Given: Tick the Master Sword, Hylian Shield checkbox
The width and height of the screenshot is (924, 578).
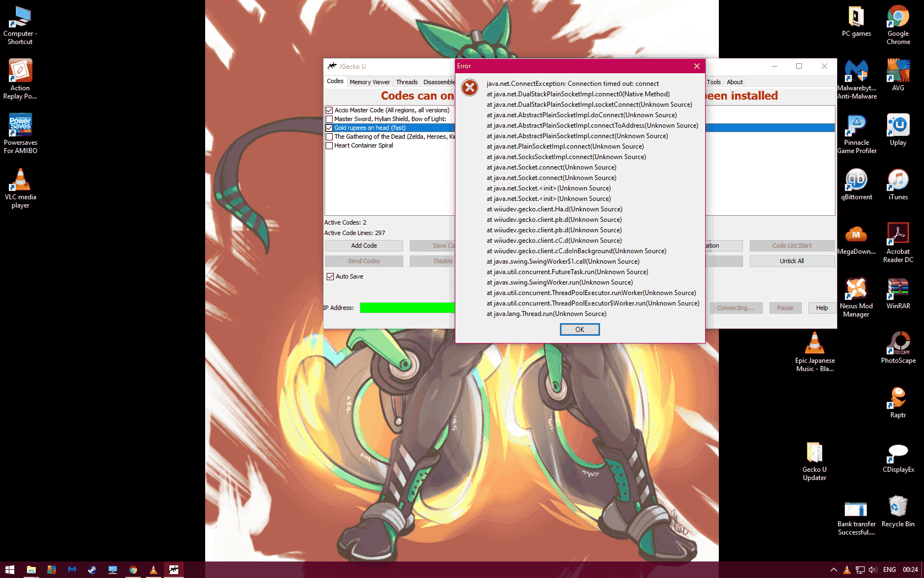Looking at the screenshot, I should (x=329, y=119).
